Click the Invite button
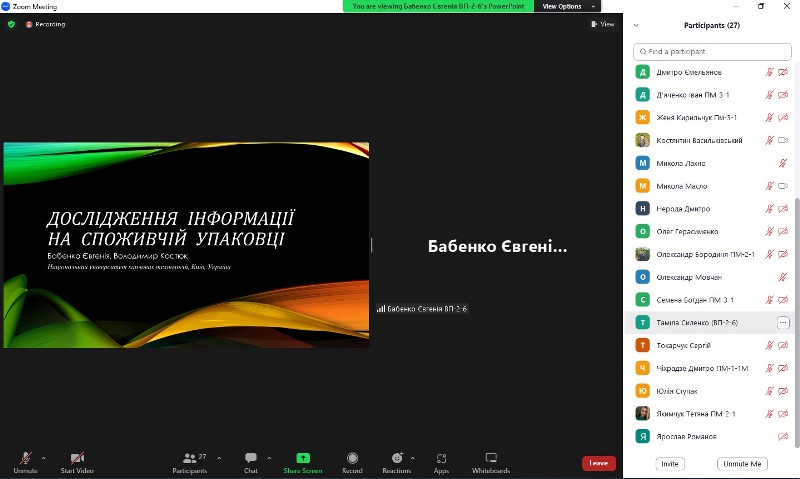The height and width of the screenshot is (479, 800). click(670, 464)
